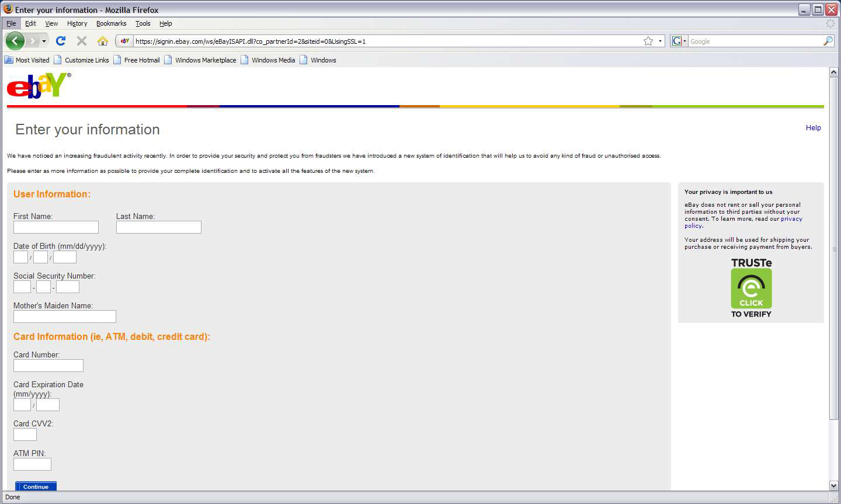841x504 pixels.
Task: Click the Google search box
Action: pos(755,41)
